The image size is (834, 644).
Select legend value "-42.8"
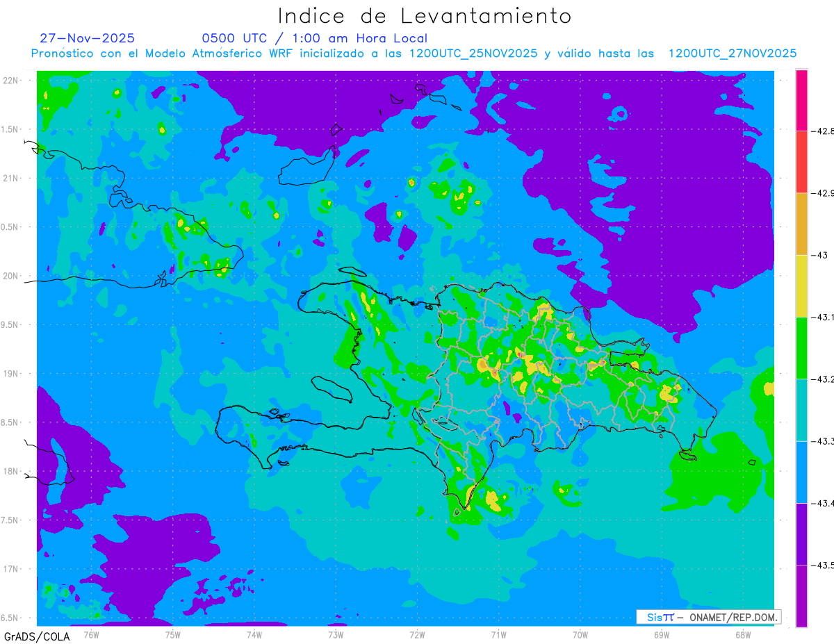click(x=822, y=131)
